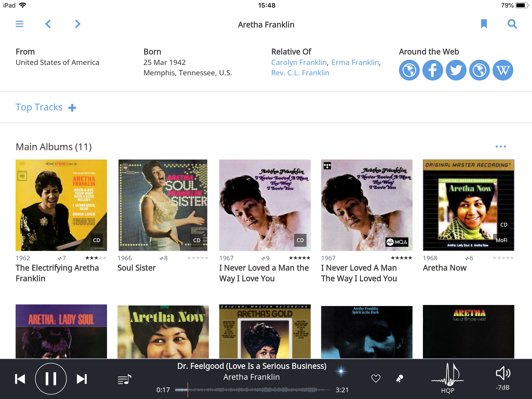Seek within the track waveform bar
The height and width of the screenshot is (399, 532).
[252, 390]
